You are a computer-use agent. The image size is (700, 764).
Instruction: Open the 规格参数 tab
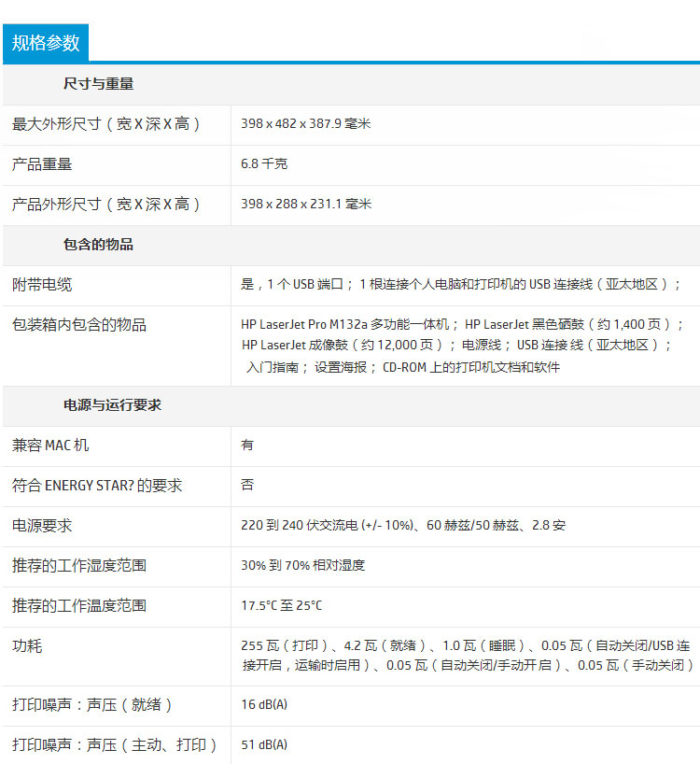coord(46,43)
